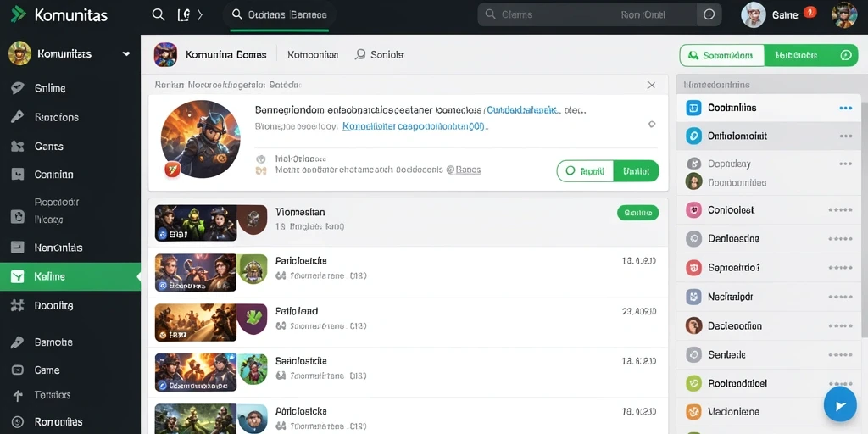Click the blue send floating button
Screen dimensions: 868x434
[840, 405]
